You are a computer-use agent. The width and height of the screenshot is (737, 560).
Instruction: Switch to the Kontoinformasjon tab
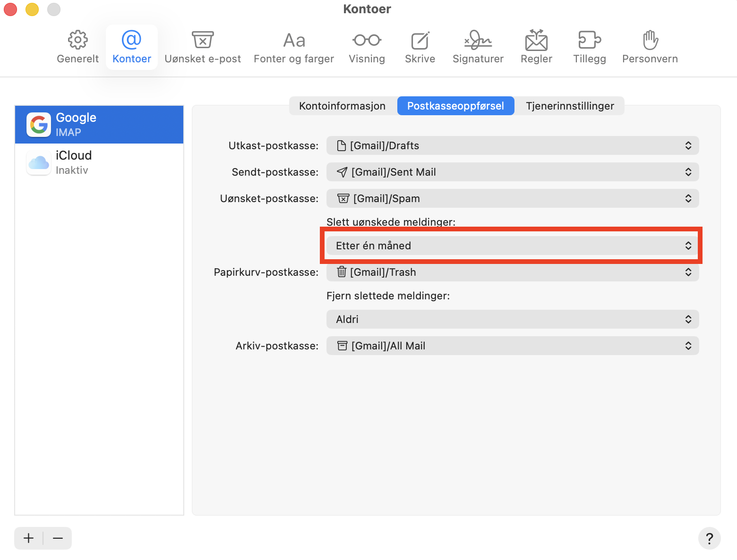pos(343,106)
